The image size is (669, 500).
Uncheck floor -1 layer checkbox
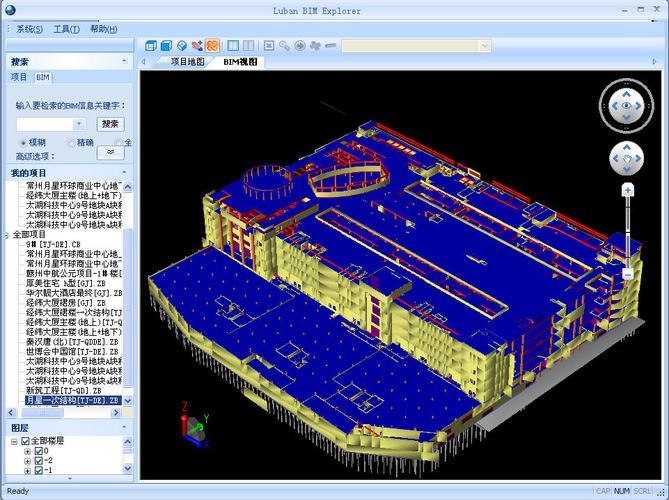(38, 471)
